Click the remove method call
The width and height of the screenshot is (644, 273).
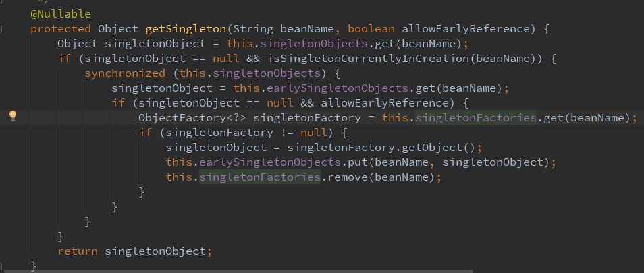pyautogui.click(x=344, y=177)
